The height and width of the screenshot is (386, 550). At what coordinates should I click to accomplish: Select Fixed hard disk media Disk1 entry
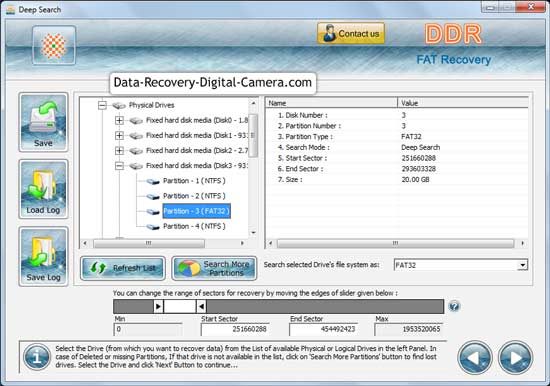coord(197,135)
